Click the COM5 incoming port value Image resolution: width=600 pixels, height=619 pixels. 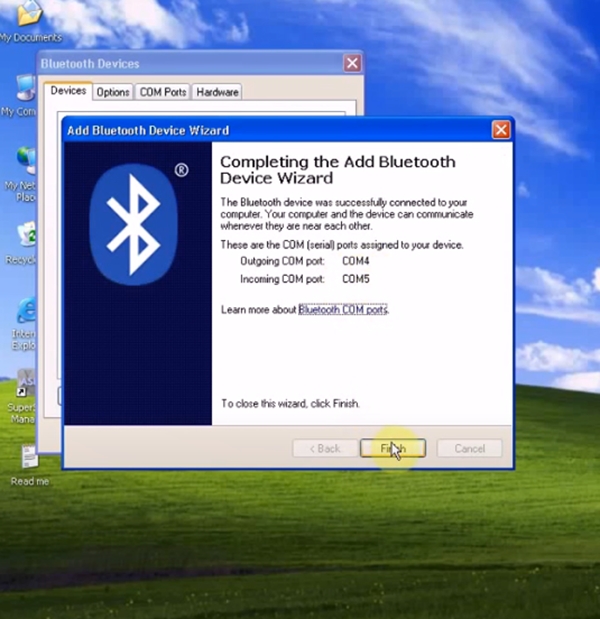click(356, 279)
